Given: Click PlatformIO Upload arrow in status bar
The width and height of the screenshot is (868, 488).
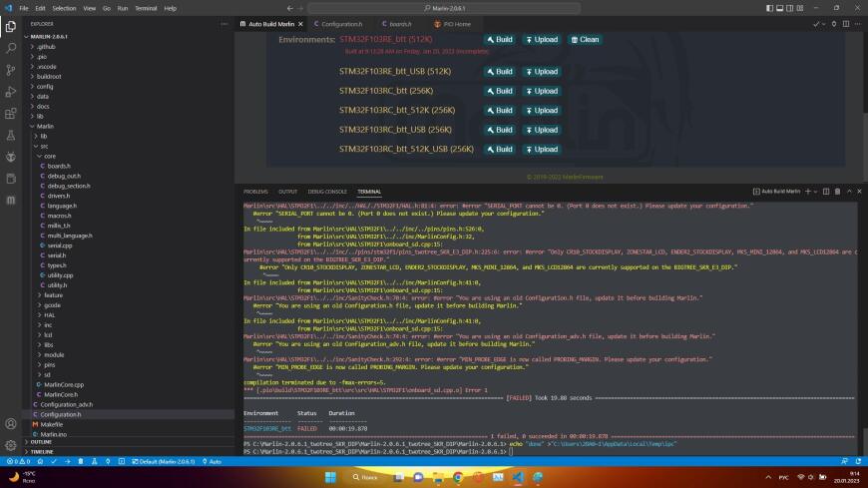Looking at the screenshot, I should click(67, 461).
